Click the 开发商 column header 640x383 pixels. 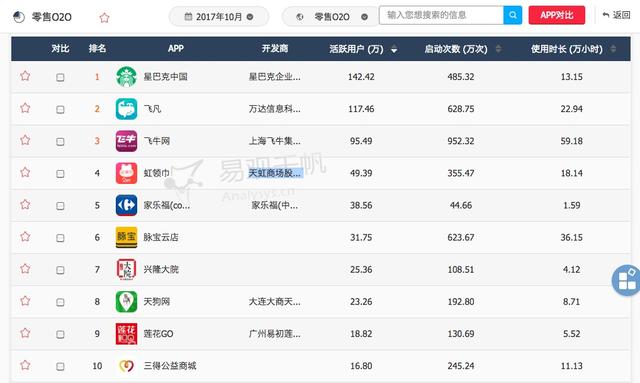(275, 49)
